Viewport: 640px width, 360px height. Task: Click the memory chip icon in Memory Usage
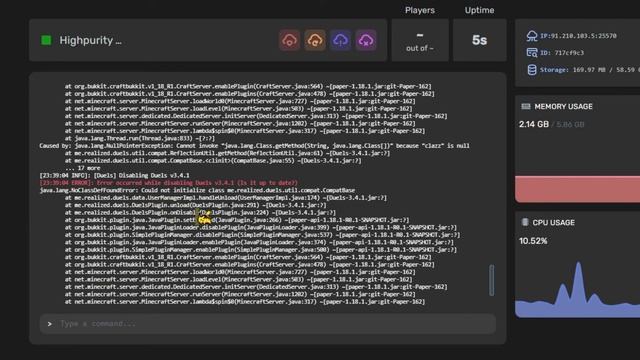click(x=526, y=107)
